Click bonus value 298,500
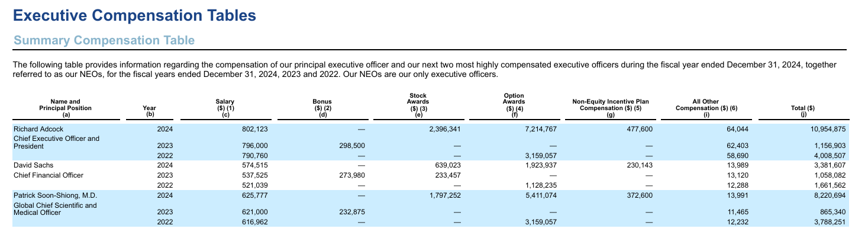Viewport: 868px width, 251px height. coord(353,146)
